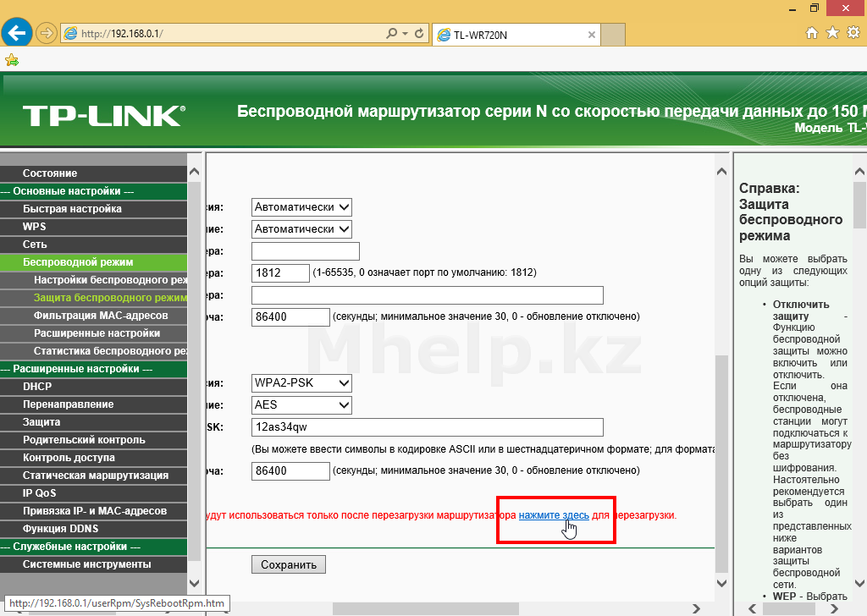867x616 pixels.
Task: Open the address bar autocomplete dropdown arrow
Action: pyautogui.click(x=405, y=34)
